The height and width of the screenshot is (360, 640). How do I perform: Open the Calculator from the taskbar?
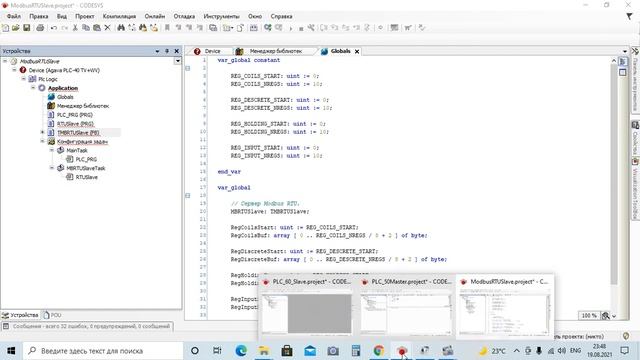tap(356, 351)
